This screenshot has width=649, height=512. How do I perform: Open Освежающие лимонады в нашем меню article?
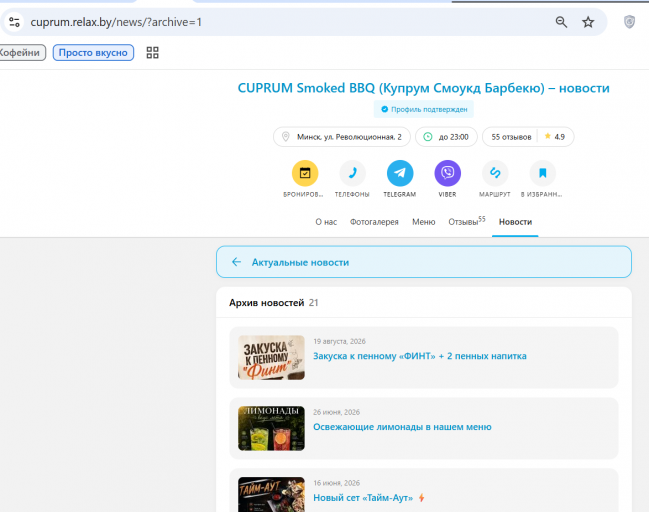point(402,427)
